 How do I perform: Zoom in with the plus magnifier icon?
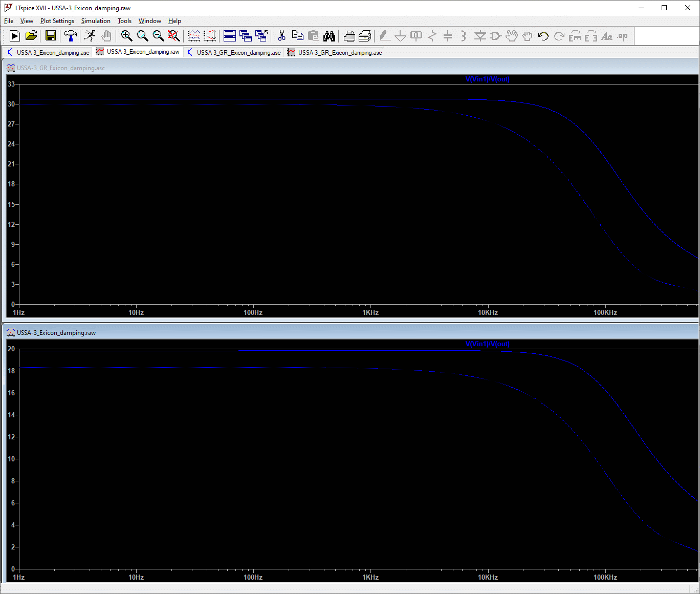pos(126,36)
